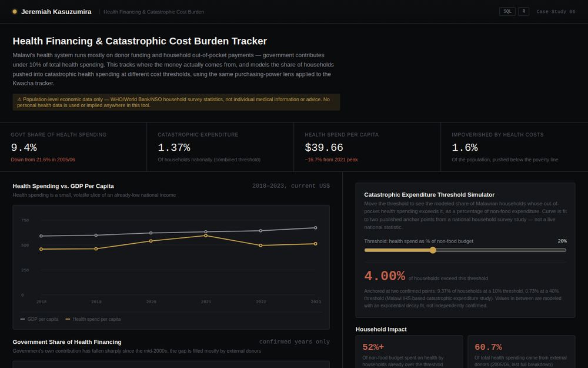Click the 4.00% households exceed result
The height and width of the screenshot is (368, 588).
[x=385, y=276]
